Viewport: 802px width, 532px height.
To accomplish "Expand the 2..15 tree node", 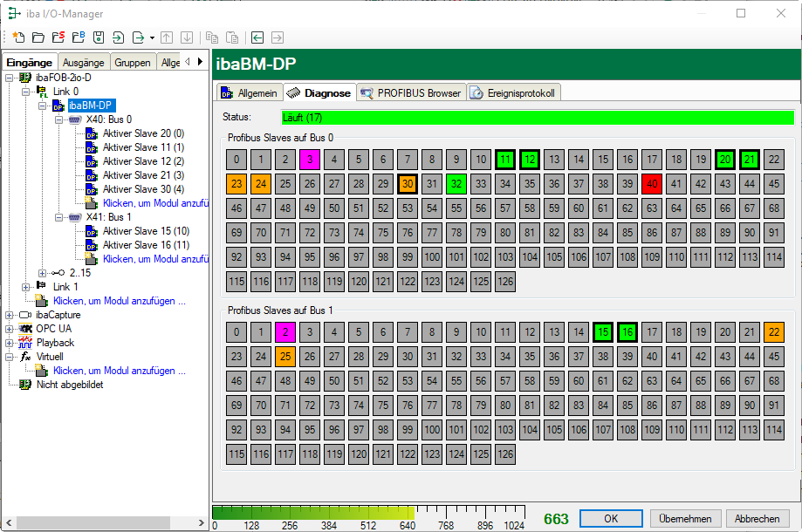I will [43, 273].
